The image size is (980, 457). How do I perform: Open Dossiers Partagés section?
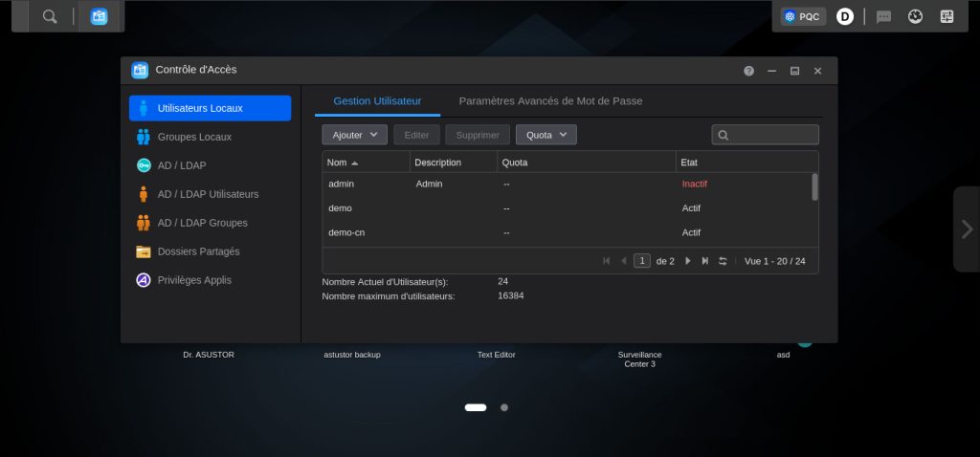pyautogui.click(x=210, y=251)
